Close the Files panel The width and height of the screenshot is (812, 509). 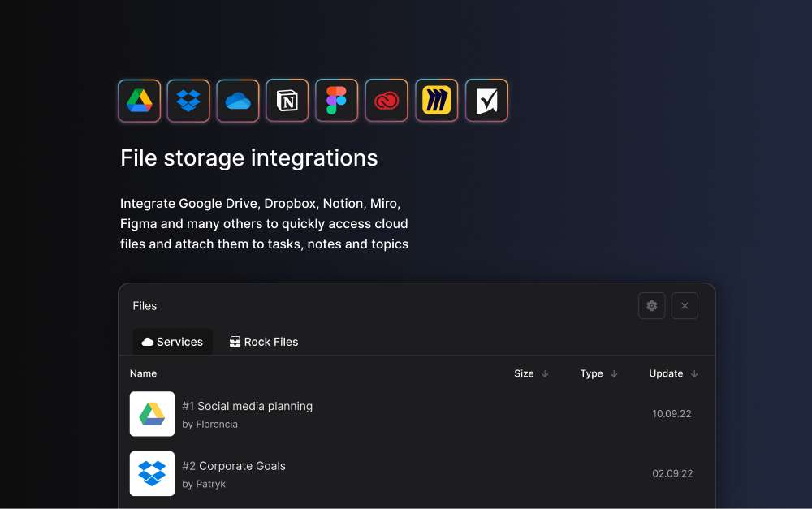[685, 306]
